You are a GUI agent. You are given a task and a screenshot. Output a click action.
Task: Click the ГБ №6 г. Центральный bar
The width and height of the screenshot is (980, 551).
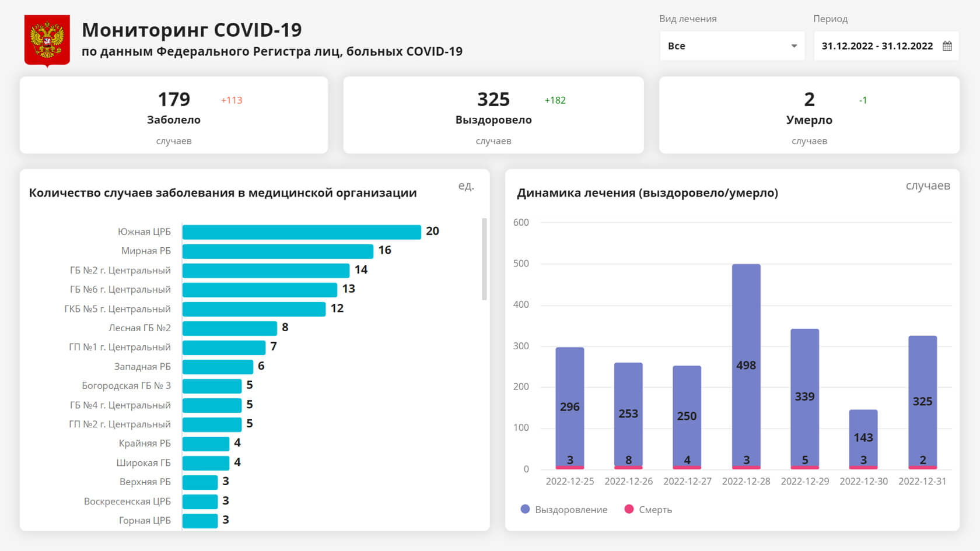pyautogui.click(x=260, y=290)
